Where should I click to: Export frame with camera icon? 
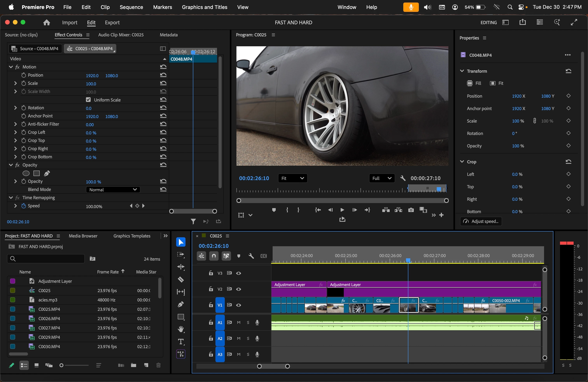(411, 210)
